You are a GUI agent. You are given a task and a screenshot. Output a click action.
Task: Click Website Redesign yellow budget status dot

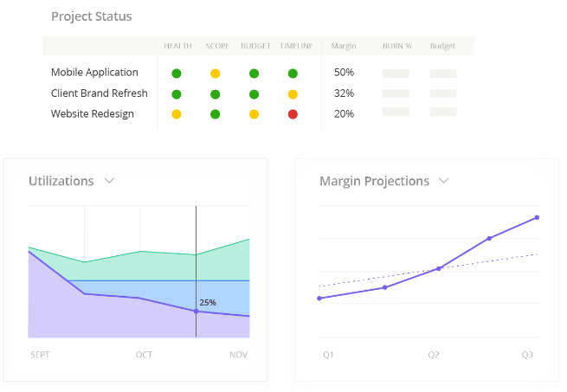[x=255, y=114]
